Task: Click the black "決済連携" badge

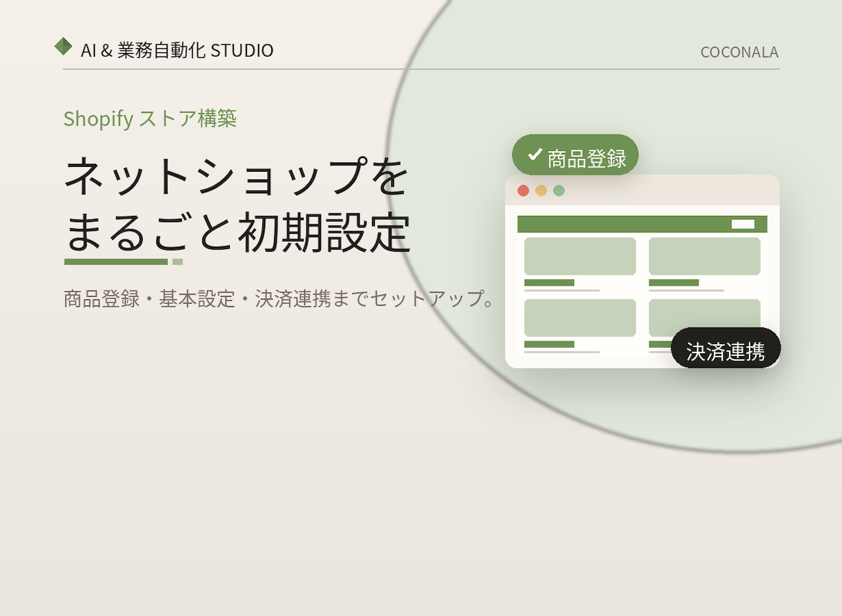Action: [x=725, y=348]
